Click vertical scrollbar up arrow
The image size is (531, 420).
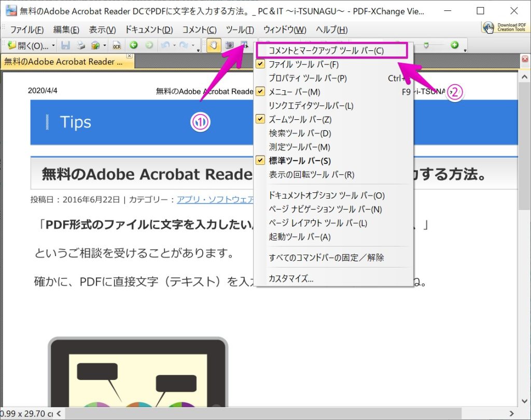pyautogui.click(x=525, y=77)
